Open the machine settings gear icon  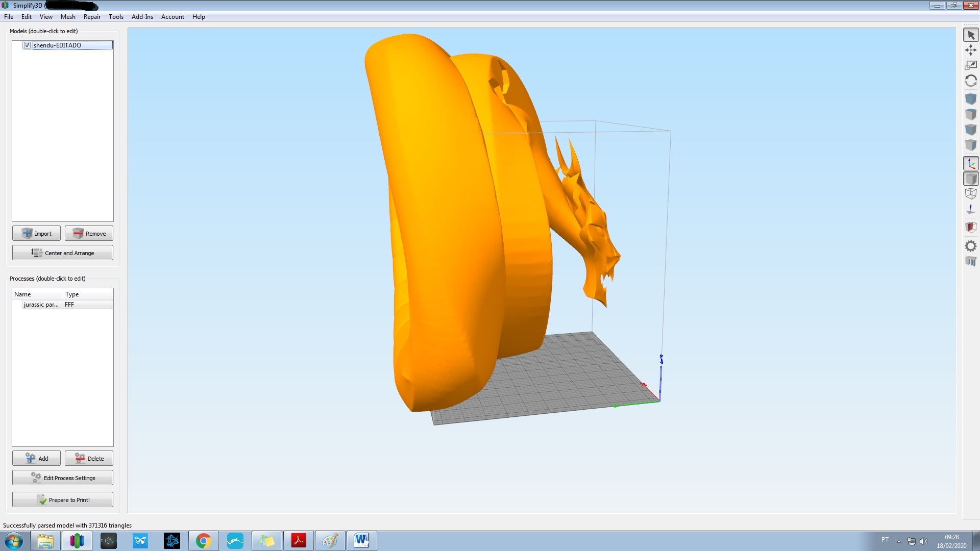click(971, 246)
